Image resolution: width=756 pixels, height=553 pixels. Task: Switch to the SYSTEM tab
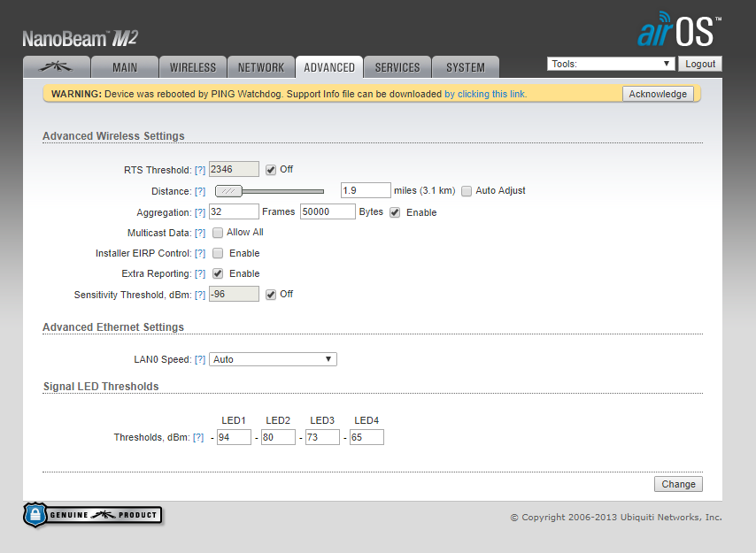pyautogui.click(x=466, y=67)
